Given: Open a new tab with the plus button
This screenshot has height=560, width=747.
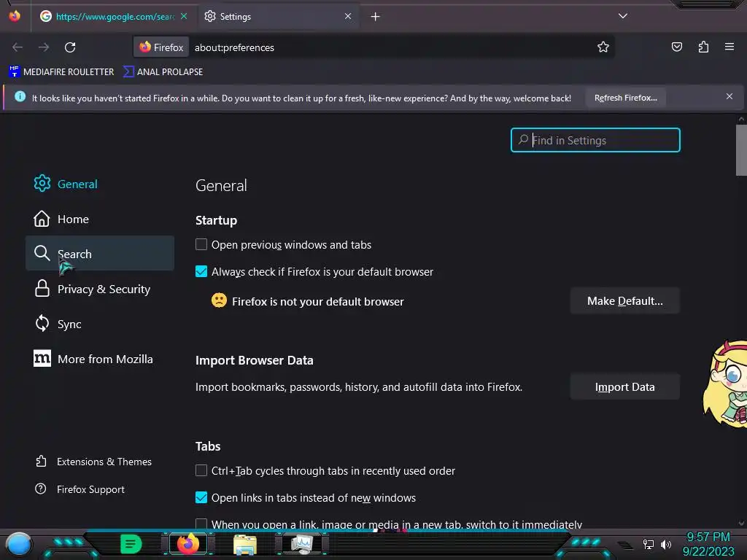Looking at the screenshot, I should [376, 17].
